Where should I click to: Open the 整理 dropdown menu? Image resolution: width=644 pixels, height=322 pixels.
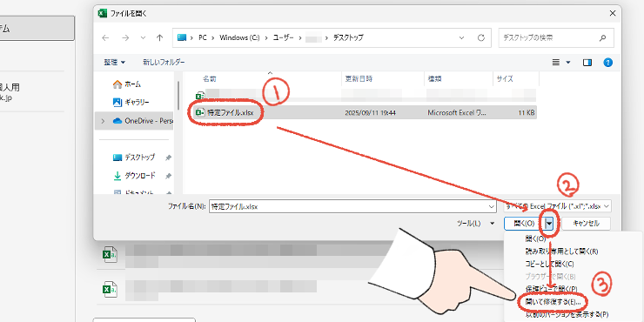[115, 63]
